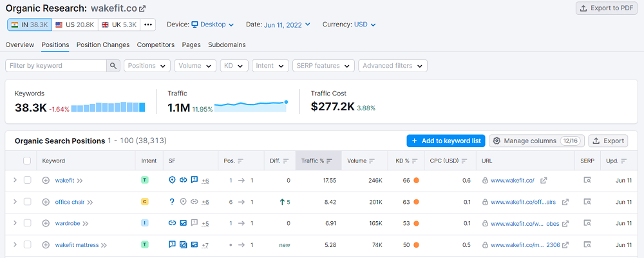
Task: Toggle select-all checkbox in table header
Action: (27, 161)
